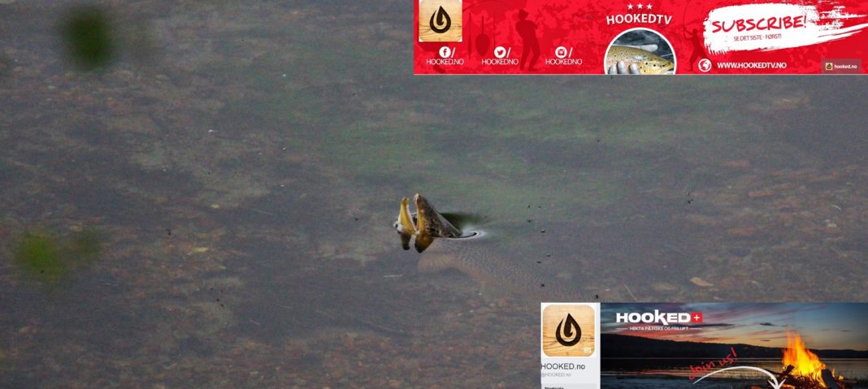Click the HOOKED.NO text under the Facebook icon
The image size is (868, 389).
click(445, 62)
